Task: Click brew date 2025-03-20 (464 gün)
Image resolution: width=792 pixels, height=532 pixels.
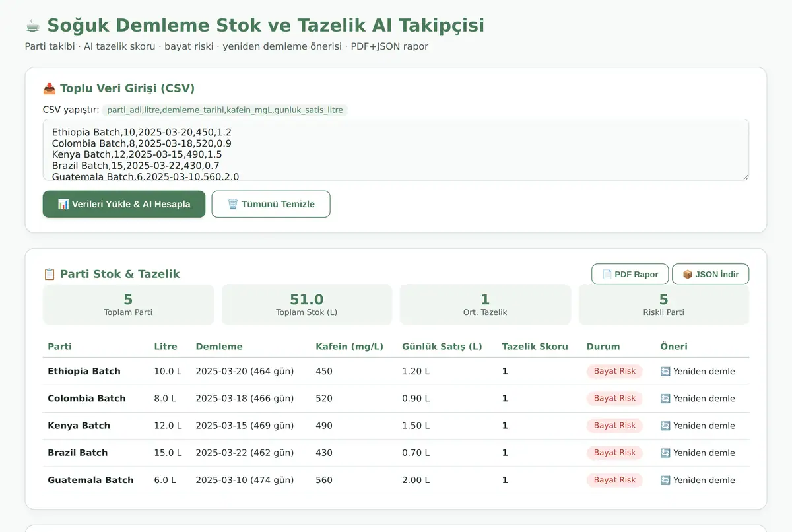Action: pos(245,371)
